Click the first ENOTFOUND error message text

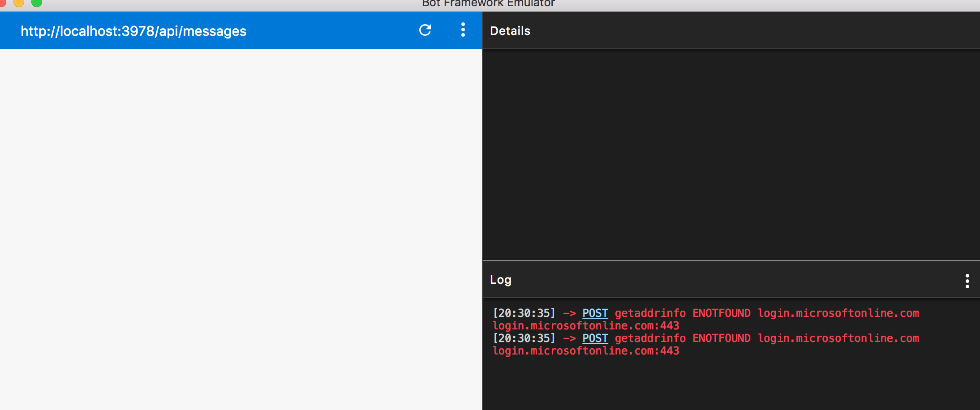pyautogui.click(x=706, y=319)
